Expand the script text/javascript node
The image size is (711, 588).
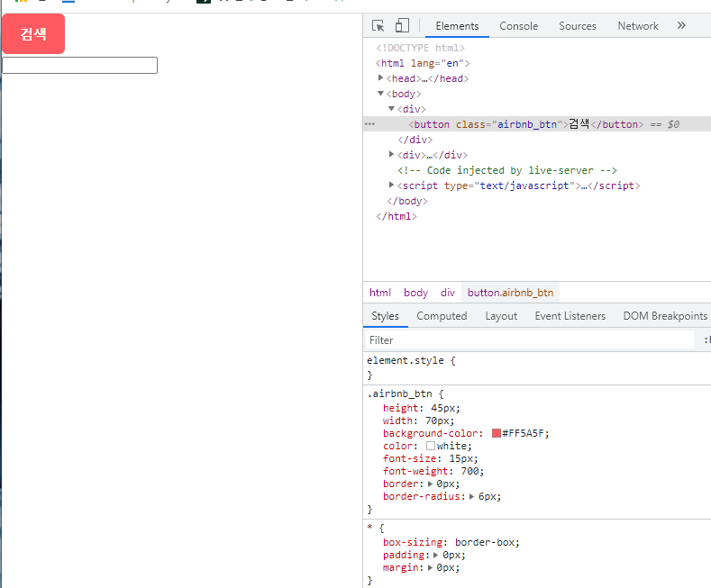click(x=391, y=185)
